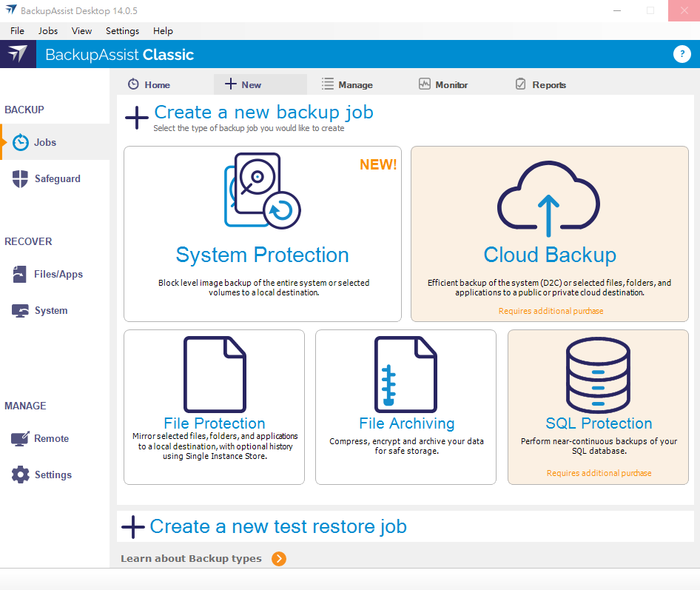Click the Safeguard shield icon
This screenshot has width=700, height=590.
[x=20, y=179]
